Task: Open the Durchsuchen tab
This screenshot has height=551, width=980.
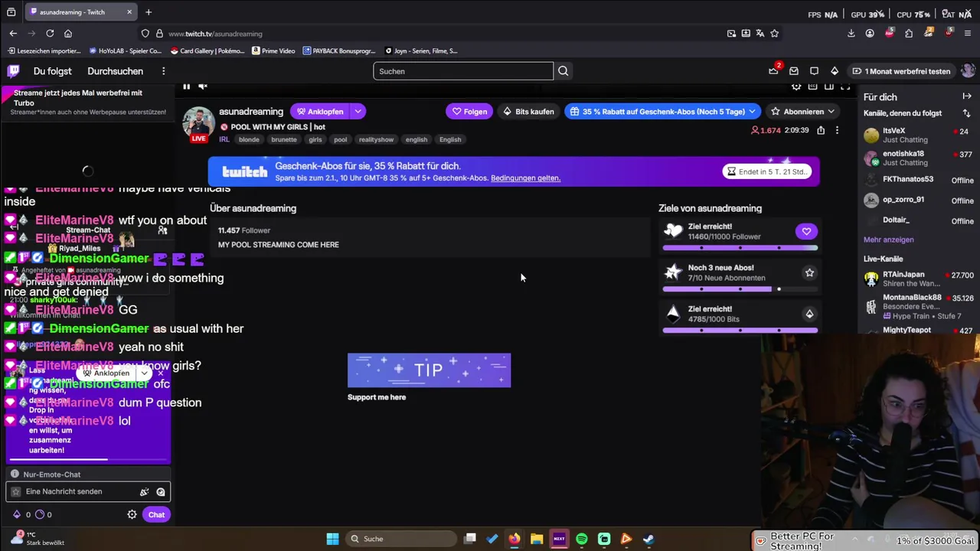Action: [115, 71]
